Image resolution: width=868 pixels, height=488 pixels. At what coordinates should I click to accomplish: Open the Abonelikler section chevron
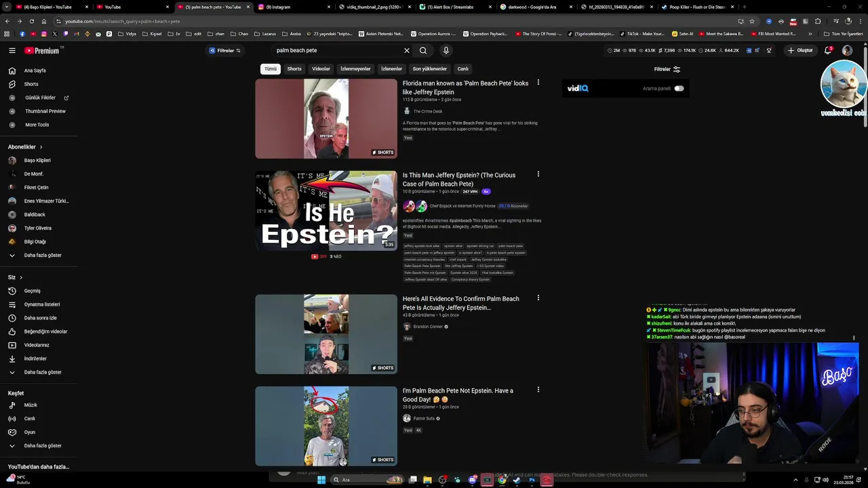click(x=41, y=147)
